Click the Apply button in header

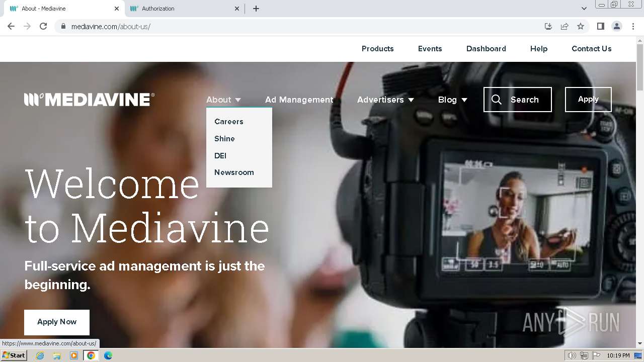click(588, 100)
